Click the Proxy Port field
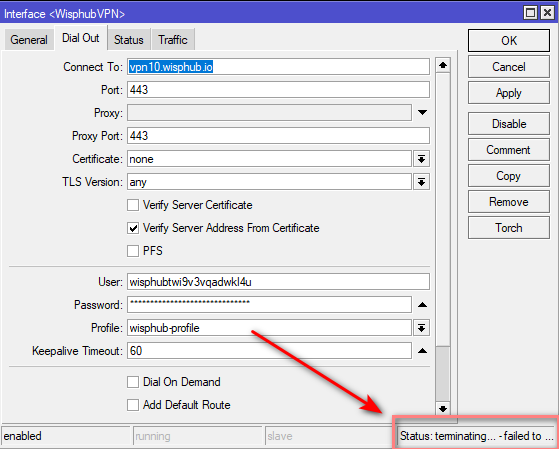Image resolution: width=559 pixels, height=449 pixels. [278, 136]
